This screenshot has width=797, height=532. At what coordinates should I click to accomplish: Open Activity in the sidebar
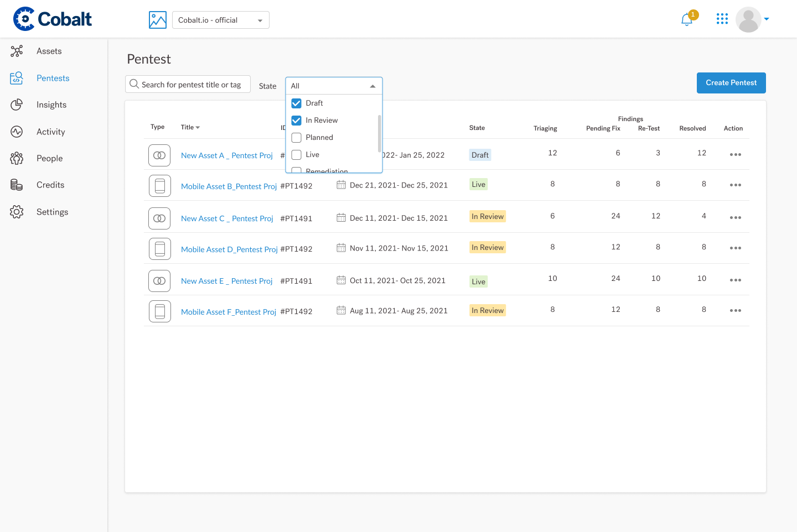coord(51,132)
